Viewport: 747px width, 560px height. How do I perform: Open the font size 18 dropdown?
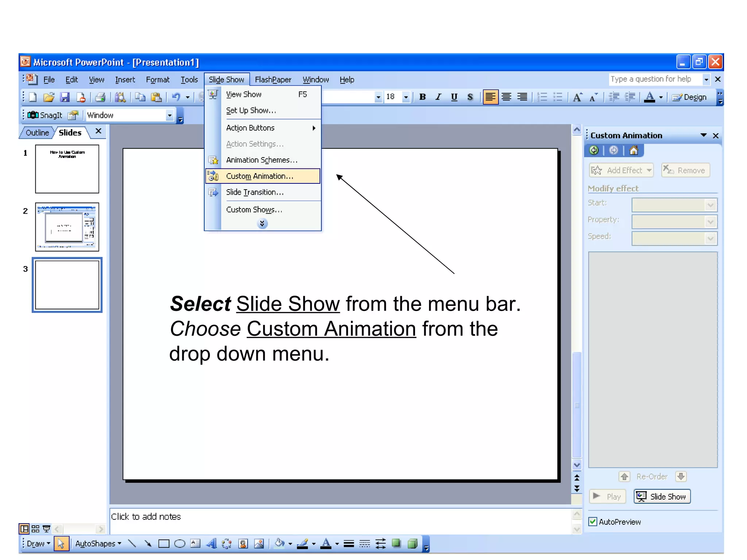point(406,97)
